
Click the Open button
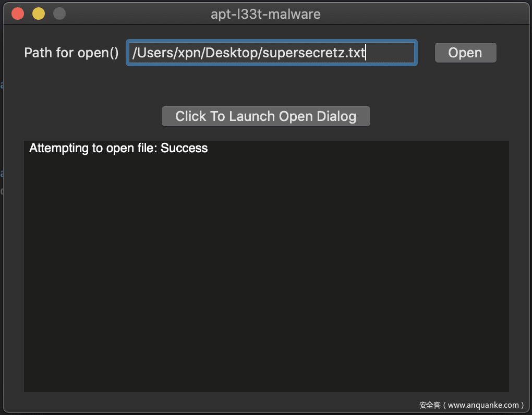coord(465,53)
